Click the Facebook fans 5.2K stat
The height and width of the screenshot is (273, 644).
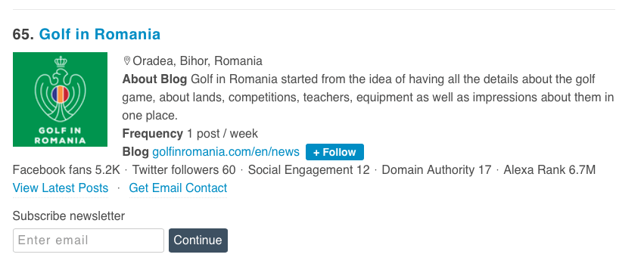coord(67,170)
